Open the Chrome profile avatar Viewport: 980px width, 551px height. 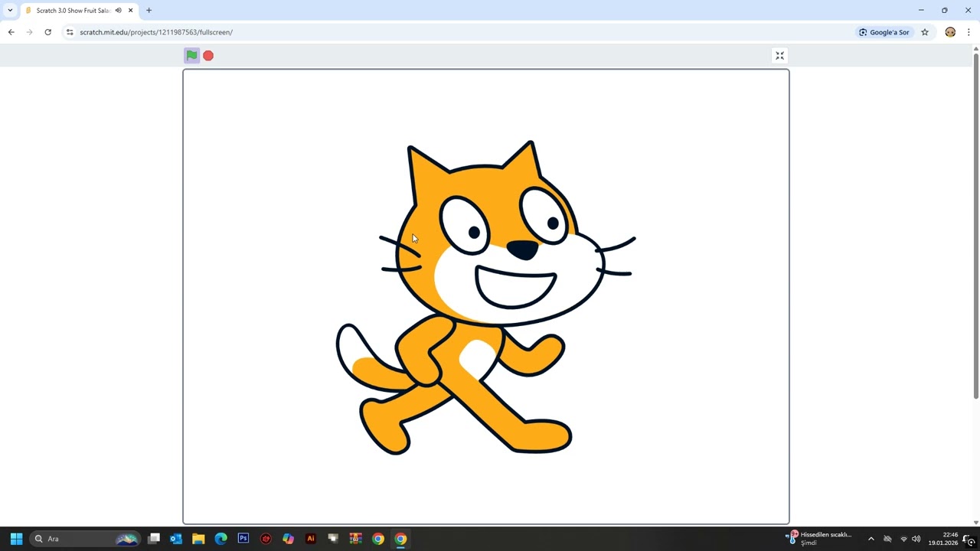click(x=950, y=32)
